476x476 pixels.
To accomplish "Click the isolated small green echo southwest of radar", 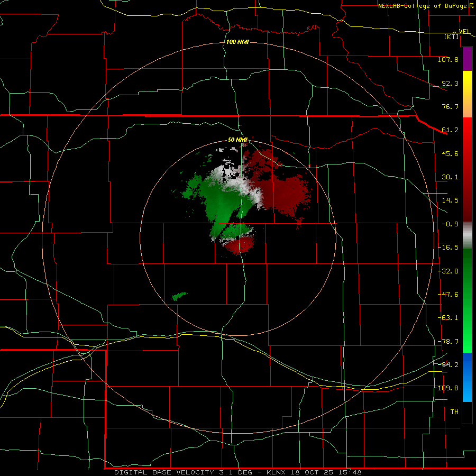I will [x=179, y=296].
